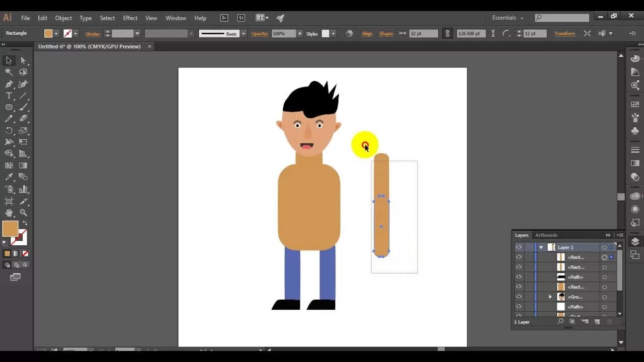Click the large Fill color swatch

(x=10, y=229)
